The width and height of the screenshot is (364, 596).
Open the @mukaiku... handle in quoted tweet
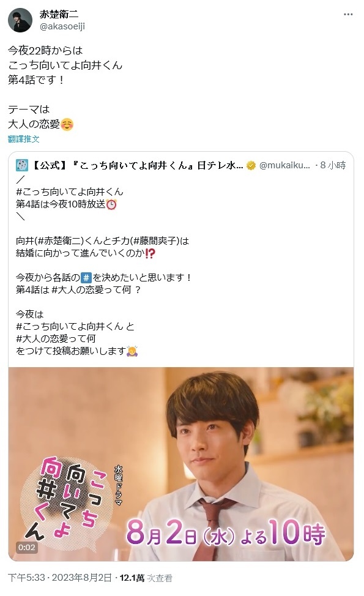click(284, 165)
